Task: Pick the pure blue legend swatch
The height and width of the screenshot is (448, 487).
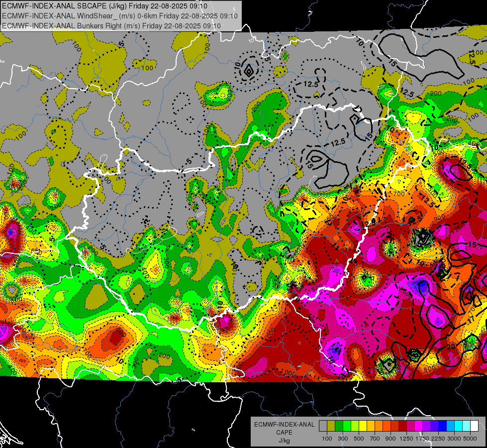Action: (x=443, y=426)
